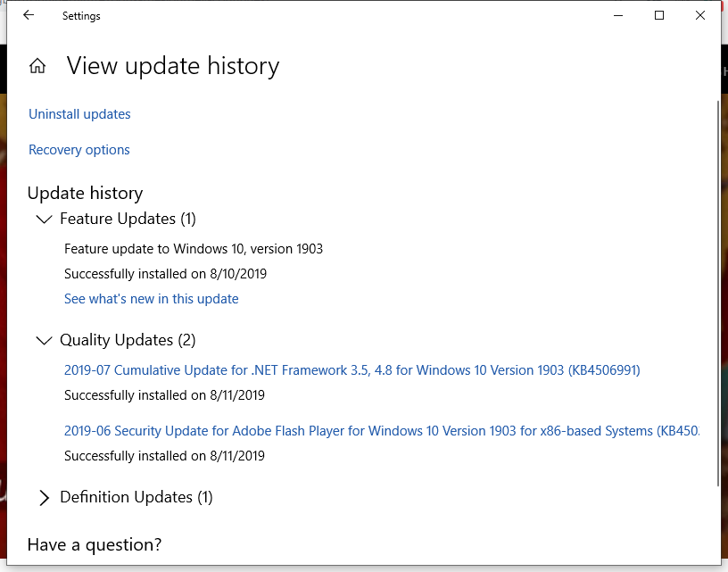Open KB4506991 .NET Framework cumulative update link

tap(352, 370)
